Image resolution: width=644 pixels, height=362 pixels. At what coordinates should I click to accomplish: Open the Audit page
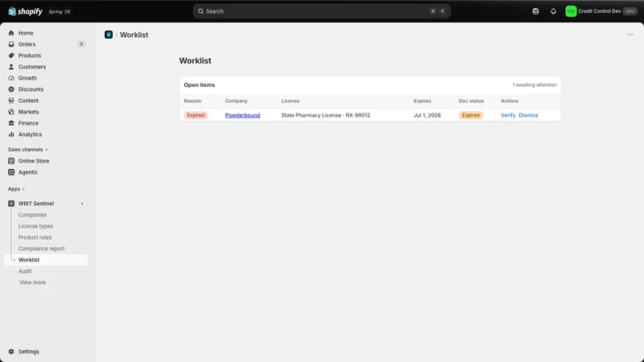[x=25, y=271]
